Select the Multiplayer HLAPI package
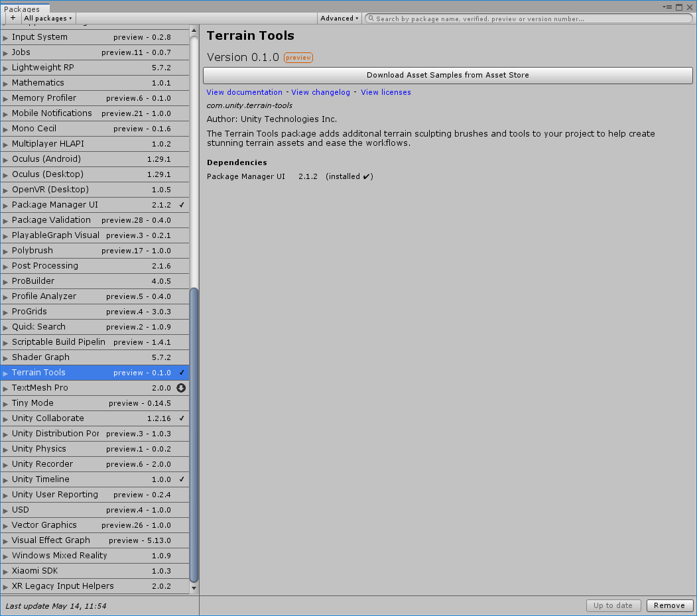The width and height of the screenshot is (697, 616). point(95,143)
